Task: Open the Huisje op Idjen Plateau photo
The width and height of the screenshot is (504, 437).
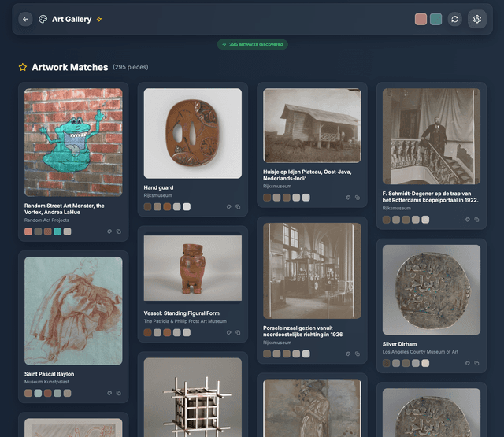Action: 312,126
